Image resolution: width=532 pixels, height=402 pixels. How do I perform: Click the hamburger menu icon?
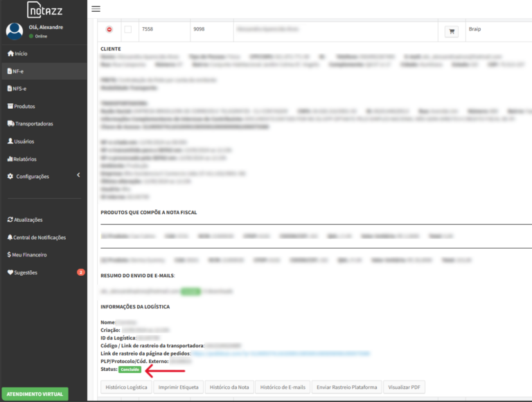(x=96, y=9)
